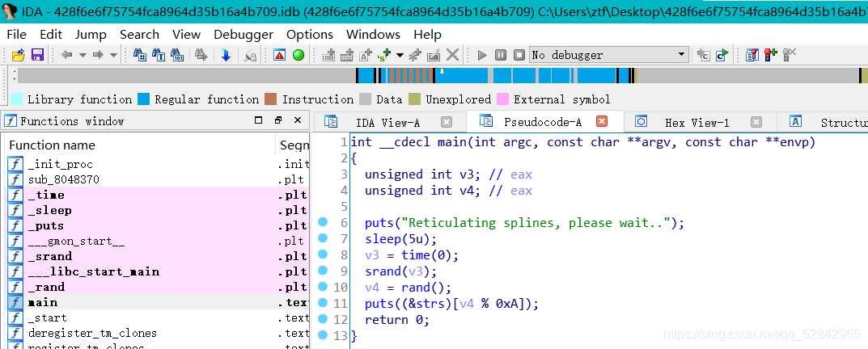Viewport: 868px width, 349px height.
Task: Select the Pseudocode-A tab
Action: pyautogui.click(x=543, y=122)
